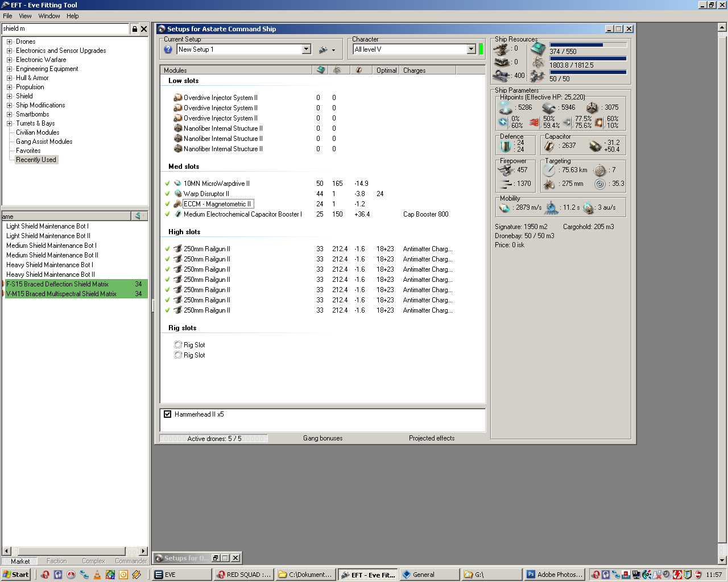Select F-S15 Braced Deflection Shield Matrix in list
Screen dimensions: 728x582
(75, 284)
